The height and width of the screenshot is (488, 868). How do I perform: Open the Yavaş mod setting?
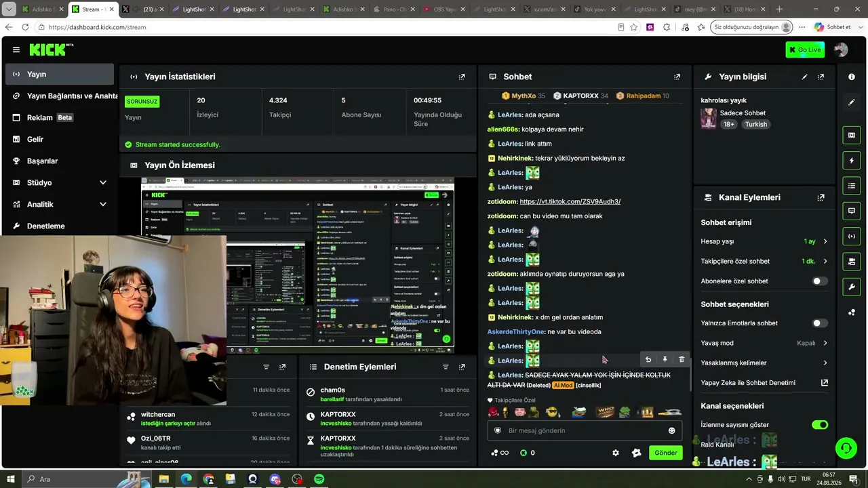[764, 343]
